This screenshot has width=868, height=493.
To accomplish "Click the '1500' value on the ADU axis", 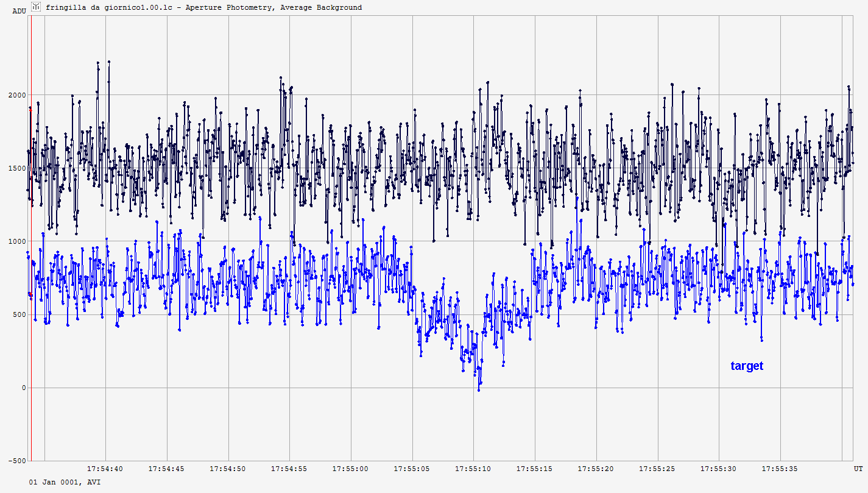I will 16,168.
